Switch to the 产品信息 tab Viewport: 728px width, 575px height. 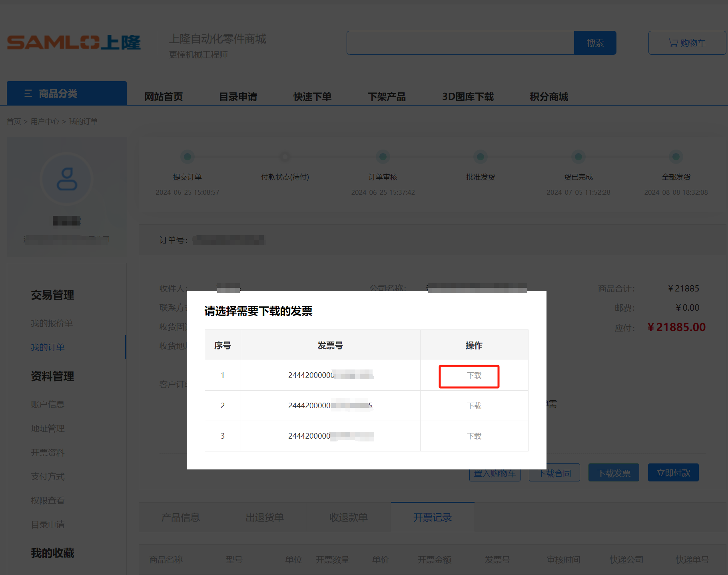click(180, 517)
